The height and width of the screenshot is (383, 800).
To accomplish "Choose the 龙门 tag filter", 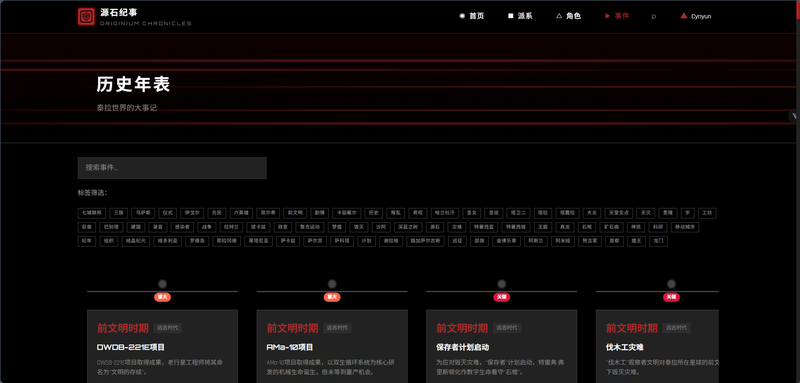I will pos(658,241).
